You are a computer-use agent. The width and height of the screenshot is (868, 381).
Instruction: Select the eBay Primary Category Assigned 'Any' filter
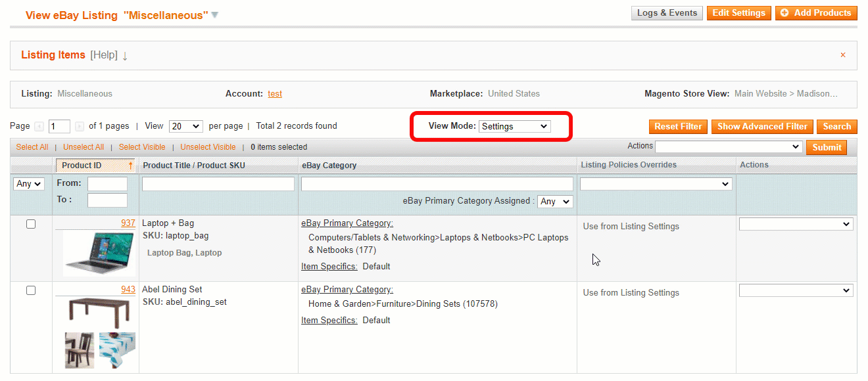[x=554, y=202]
